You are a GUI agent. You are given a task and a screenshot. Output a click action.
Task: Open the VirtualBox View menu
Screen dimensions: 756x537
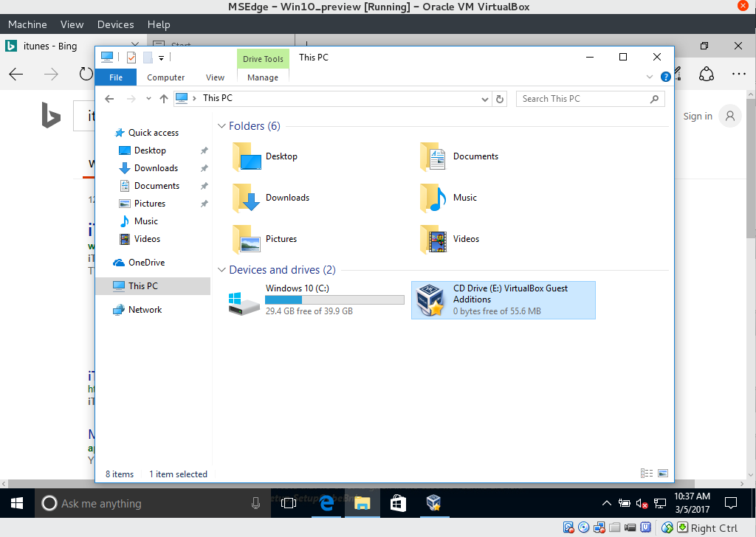pyautogui.click(x=72, y=24)
